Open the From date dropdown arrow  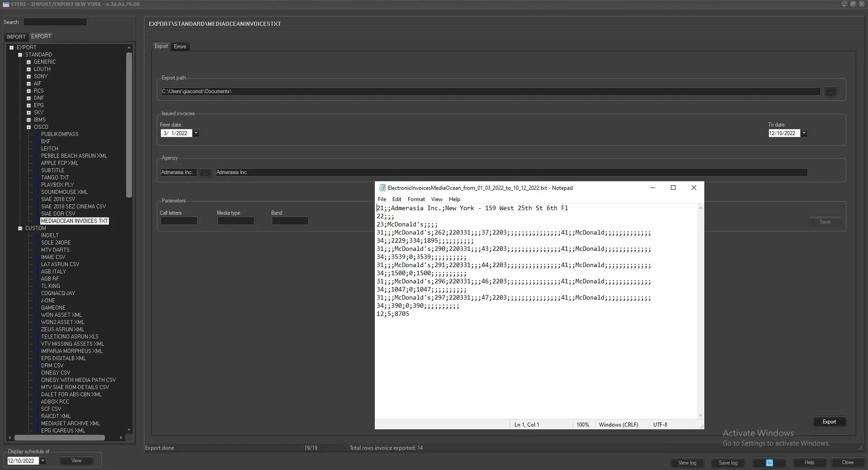tap(196, 133)
